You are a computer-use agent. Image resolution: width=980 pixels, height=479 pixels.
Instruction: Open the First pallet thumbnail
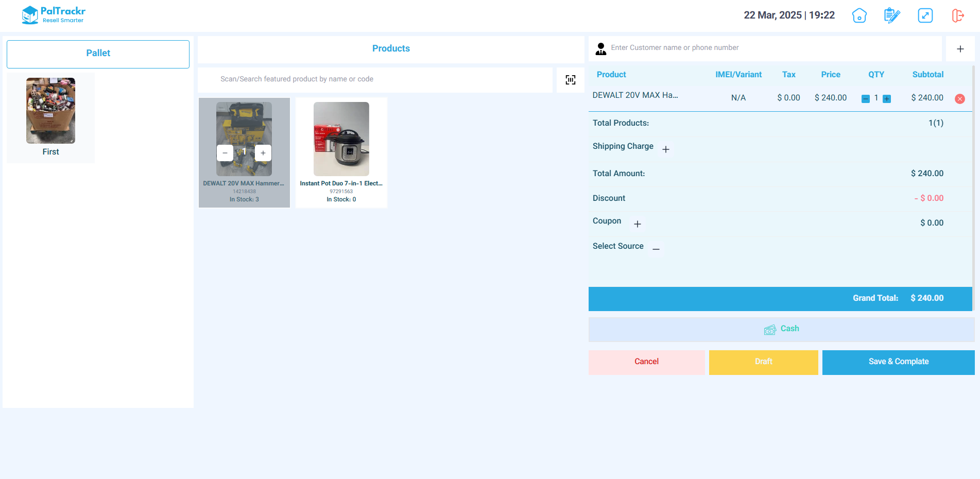click(x=50, y=111)
